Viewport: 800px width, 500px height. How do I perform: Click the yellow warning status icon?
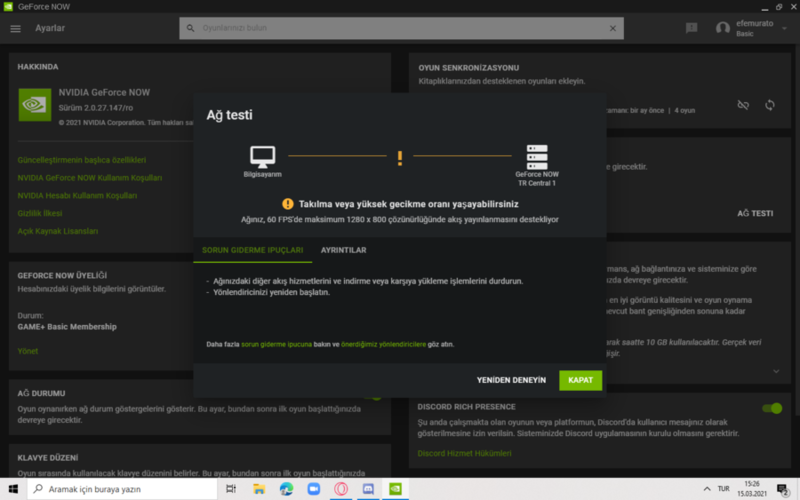click(288, 204)
